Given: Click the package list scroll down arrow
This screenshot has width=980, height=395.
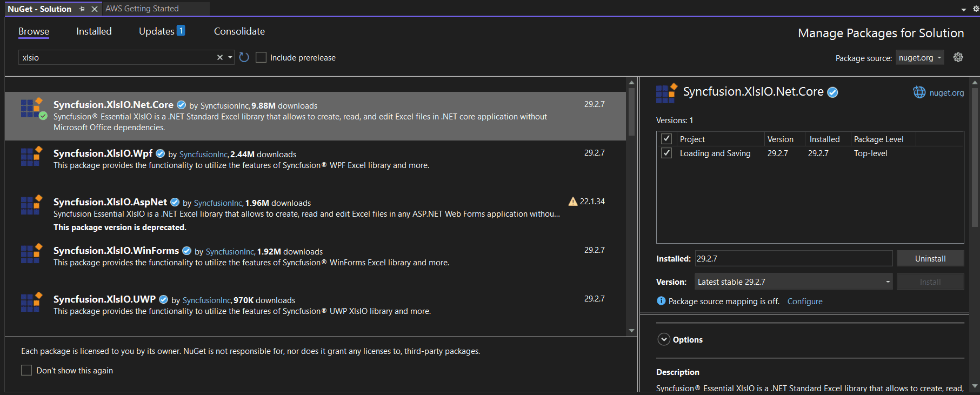Looking at the screenshot, I should [x=631, y=330].
